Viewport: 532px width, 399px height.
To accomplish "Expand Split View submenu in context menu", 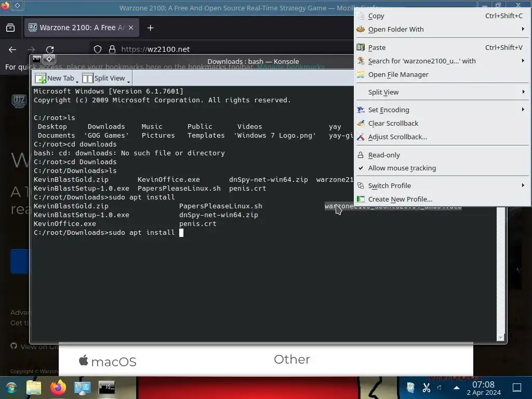I will [442, 92].
